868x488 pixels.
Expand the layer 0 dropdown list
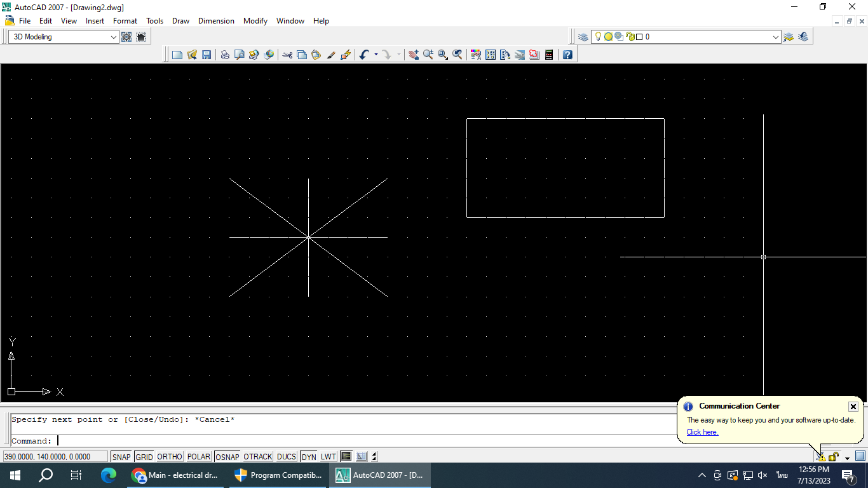tap(776, 37)
